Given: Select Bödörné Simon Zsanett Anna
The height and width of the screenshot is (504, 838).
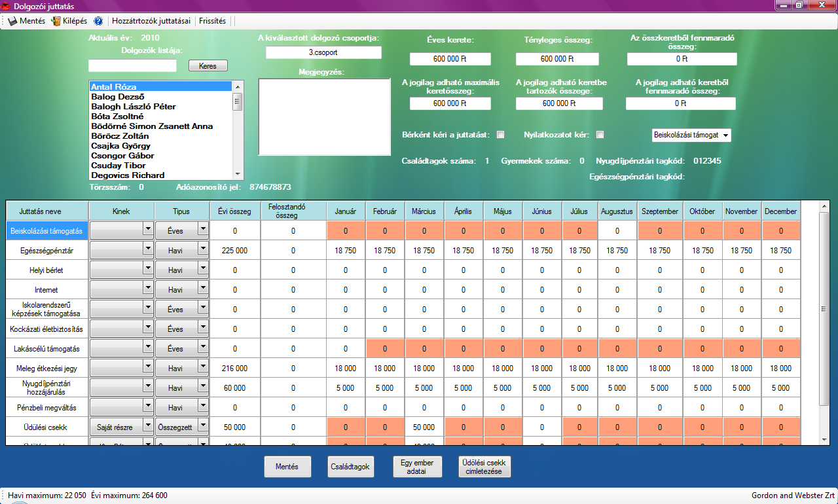Looking at the screenshot, I should tap(160, 126).
